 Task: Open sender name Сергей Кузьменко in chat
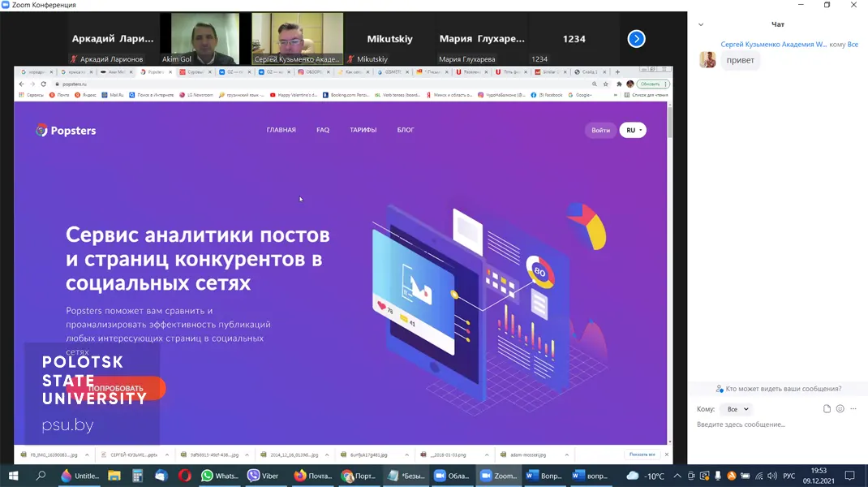click(773, 45)
